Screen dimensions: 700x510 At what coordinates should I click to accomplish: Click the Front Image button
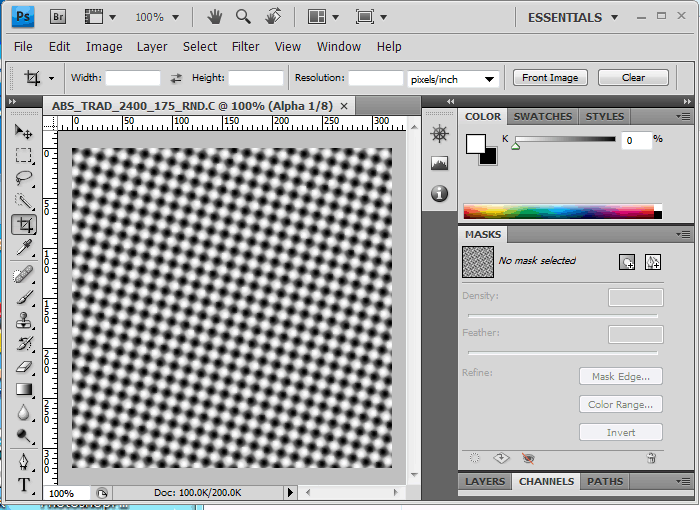click(x=550, y=78)
